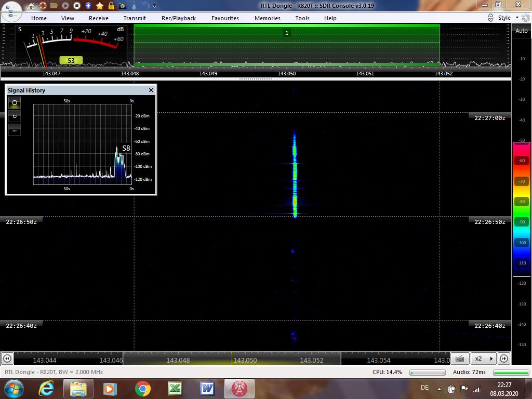
Task: Click the lifebuoy help icon
Action: (x=43, y=6)
